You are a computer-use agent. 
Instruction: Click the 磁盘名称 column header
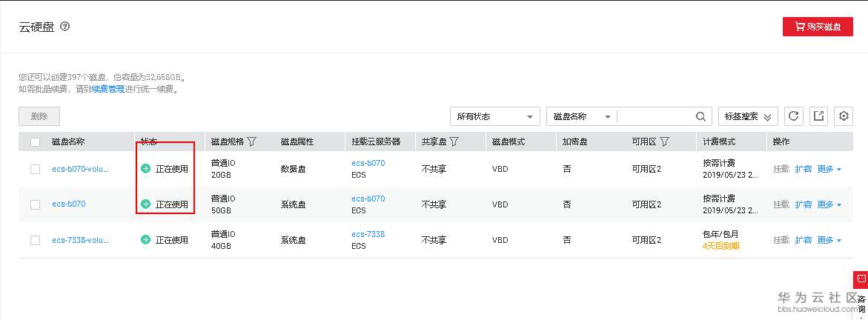(68, 141)
